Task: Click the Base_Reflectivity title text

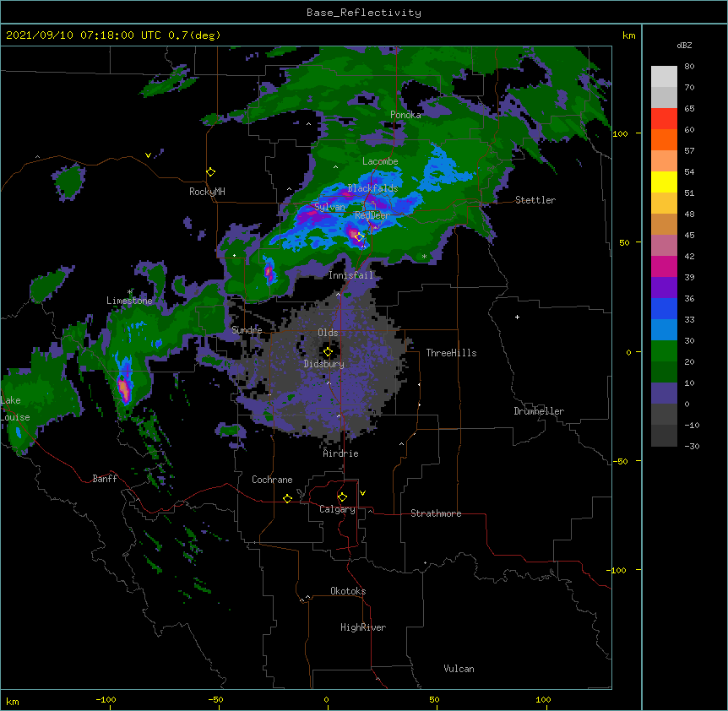Action: (364, 13)
